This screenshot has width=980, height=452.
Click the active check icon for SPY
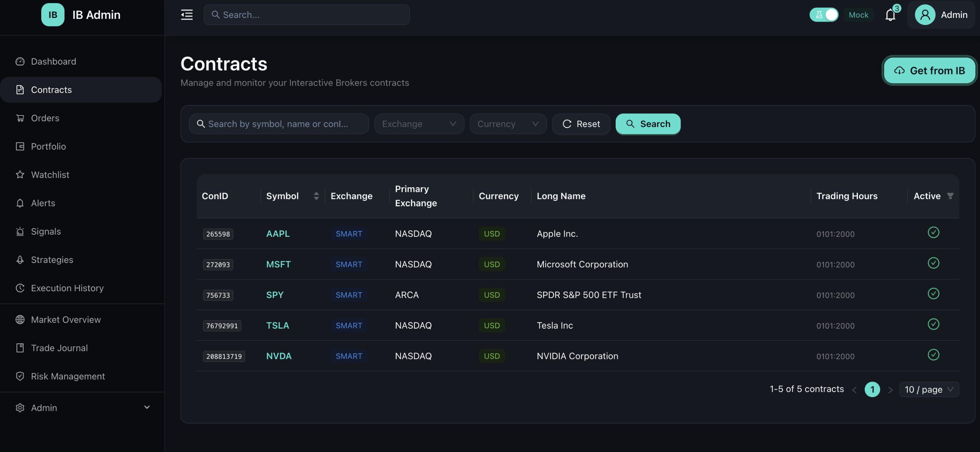(933, 293)
